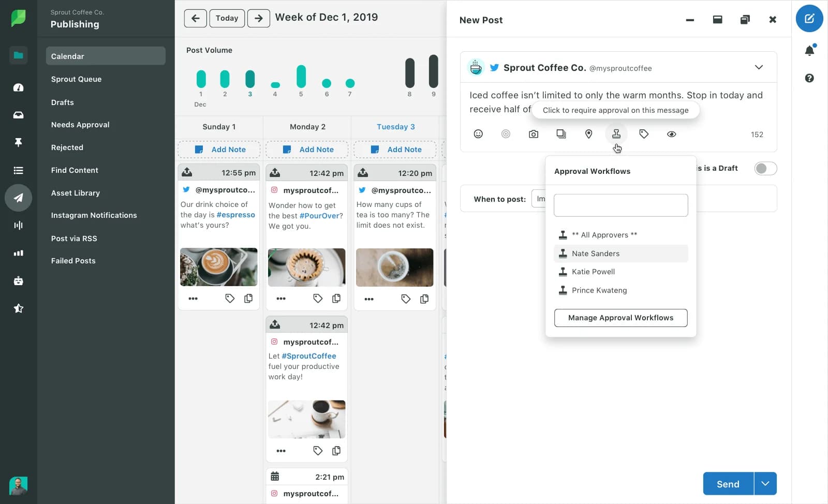The height and width of the screenshot is (504, 828).
Task: Open the camera media upload icon
Action: pos(534,134)
